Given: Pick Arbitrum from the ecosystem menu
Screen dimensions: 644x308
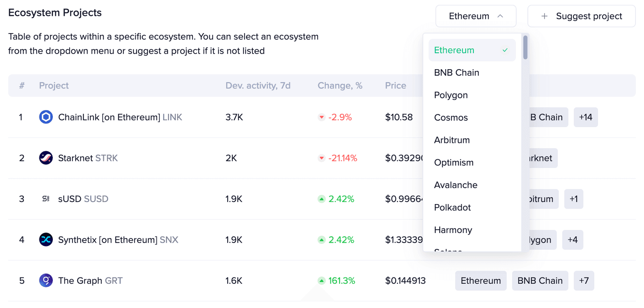Looking at the screenshot, I should 452,140.
